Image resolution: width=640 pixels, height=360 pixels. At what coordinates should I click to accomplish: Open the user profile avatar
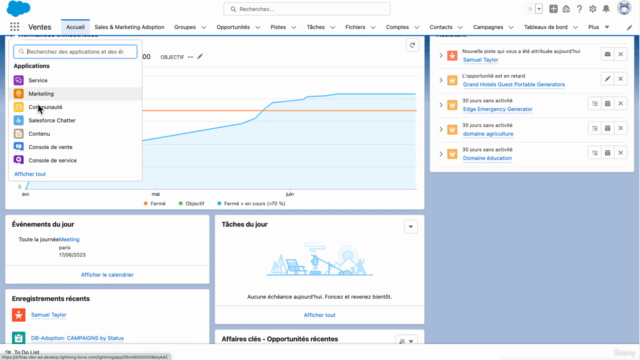tap(624, 8)
